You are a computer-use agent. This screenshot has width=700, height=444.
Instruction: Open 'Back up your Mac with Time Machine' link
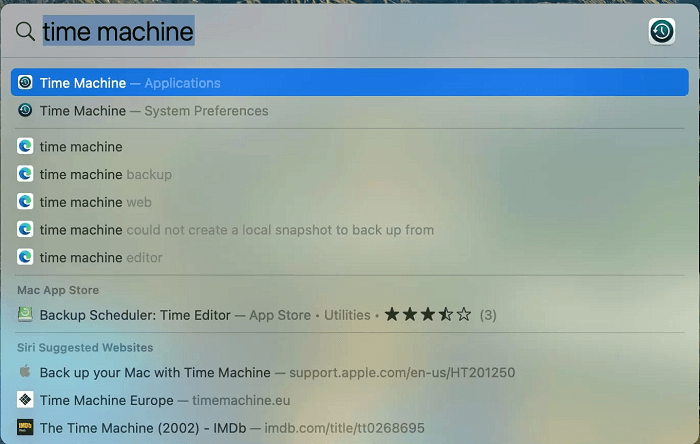coord(350,372)
